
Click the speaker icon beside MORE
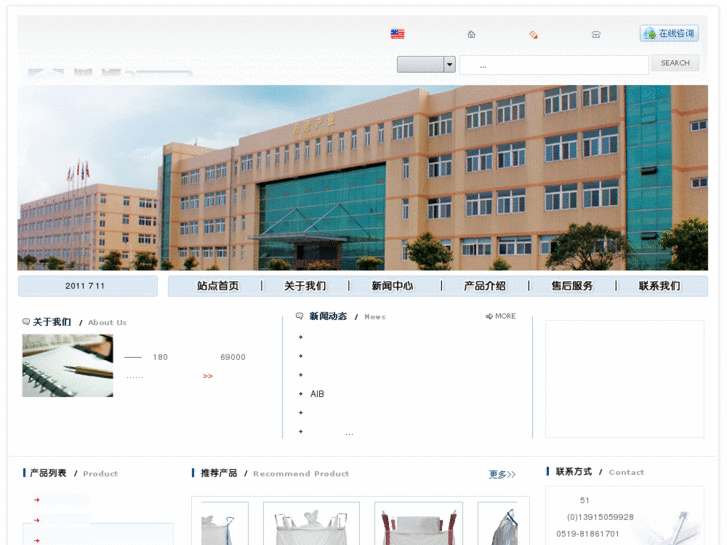pyautogui.click(x=489, y=316)
